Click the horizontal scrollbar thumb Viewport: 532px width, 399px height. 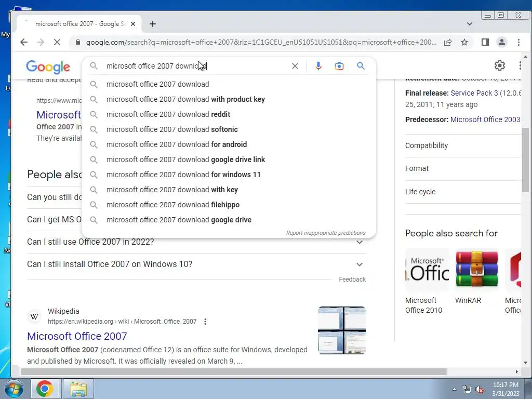[x=234, y=372]
